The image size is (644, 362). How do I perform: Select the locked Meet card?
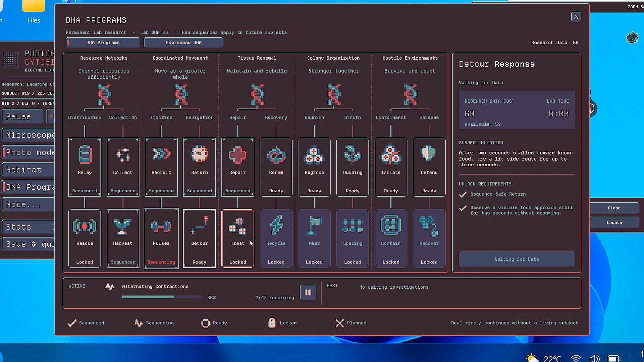tap(314, 238)
